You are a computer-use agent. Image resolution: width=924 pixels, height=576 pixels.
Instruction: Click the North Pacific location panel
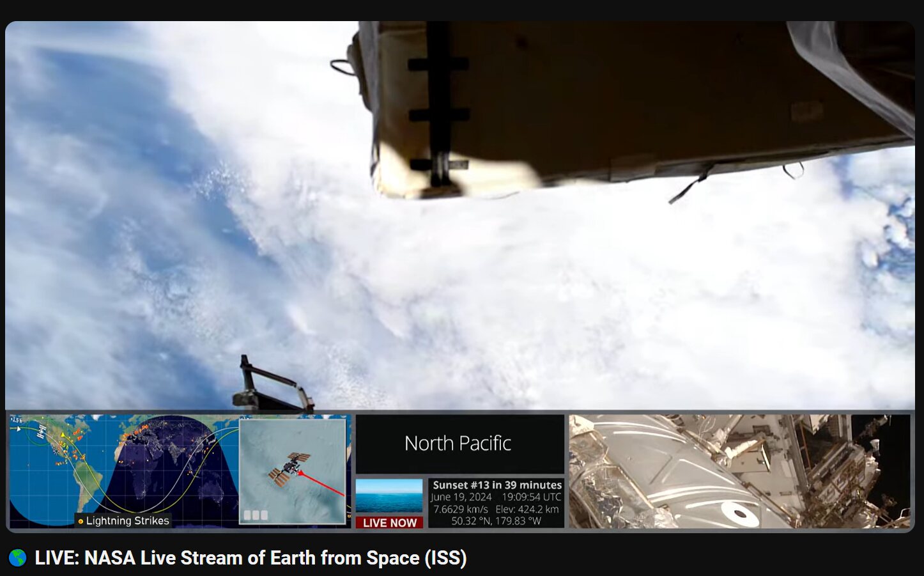point(459,444)
